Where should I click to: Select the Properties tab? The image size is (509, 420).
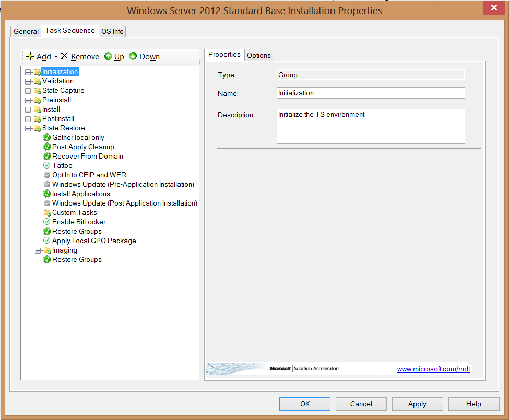tap(224, 54)
